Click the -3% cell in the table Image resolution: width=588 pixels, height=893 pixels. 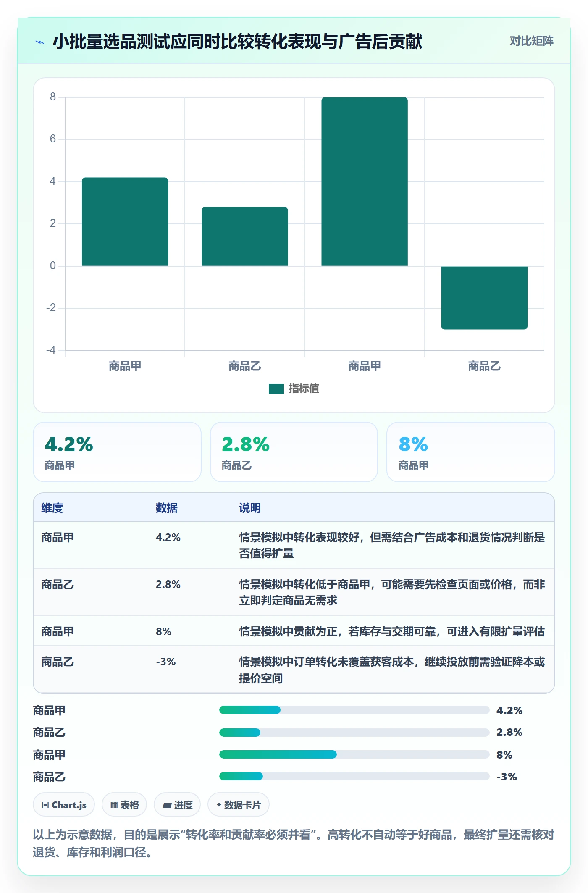[x=166, y=662]
